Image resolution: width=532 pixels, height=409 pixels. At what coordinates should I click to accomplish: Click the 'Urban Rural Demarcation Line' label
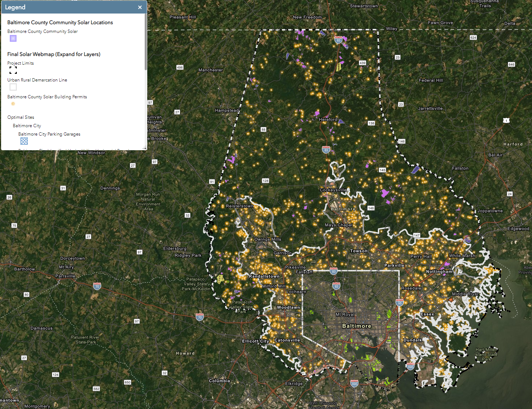click(x=37, y=80)
